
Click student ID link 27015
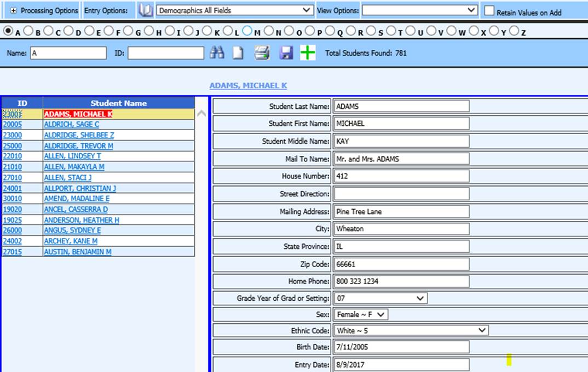(x=12, y=252)
